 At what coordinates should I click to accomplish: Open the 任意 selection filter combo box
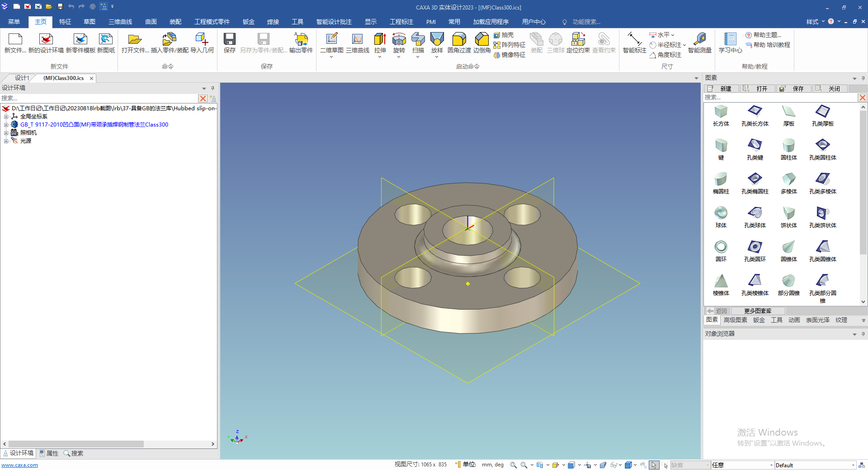coord(742,465)
